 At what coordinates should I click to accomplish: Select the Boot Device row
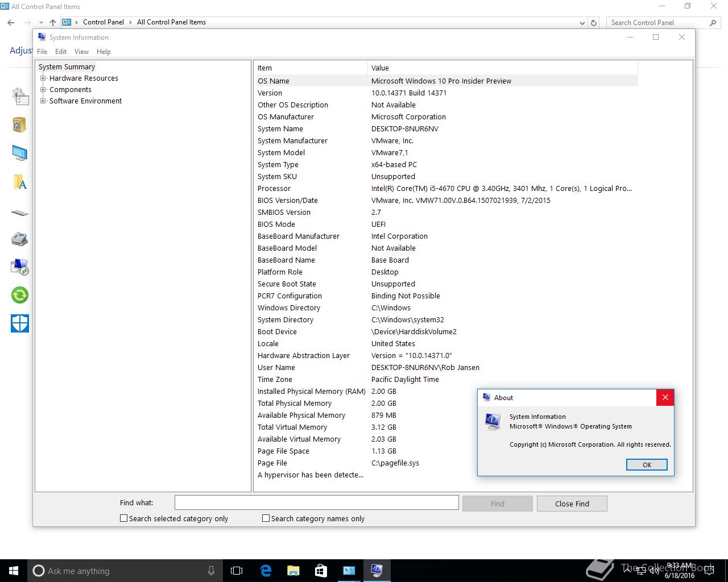(x=446, y=331)
